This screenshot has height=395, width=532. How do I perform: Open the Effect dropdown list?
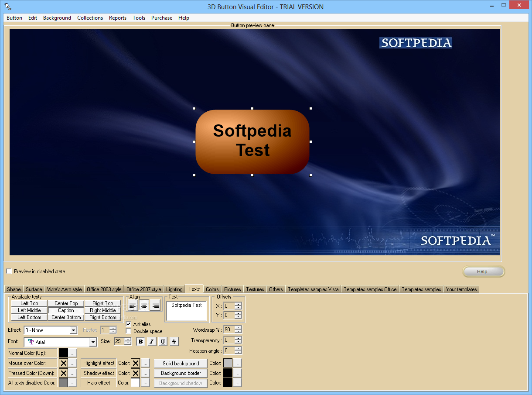tap(73, 330)
